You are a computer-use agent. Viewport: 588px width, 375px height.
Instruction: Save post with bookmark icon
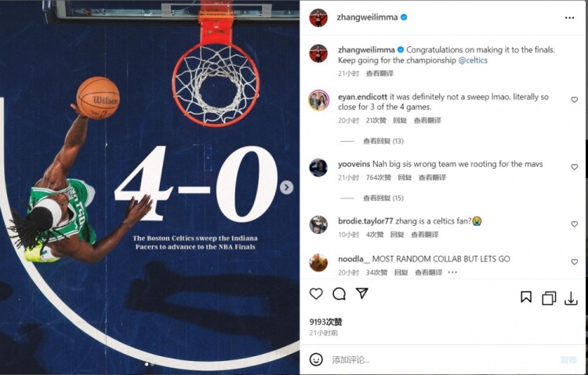pyautogui.click(x=526, y=297)
